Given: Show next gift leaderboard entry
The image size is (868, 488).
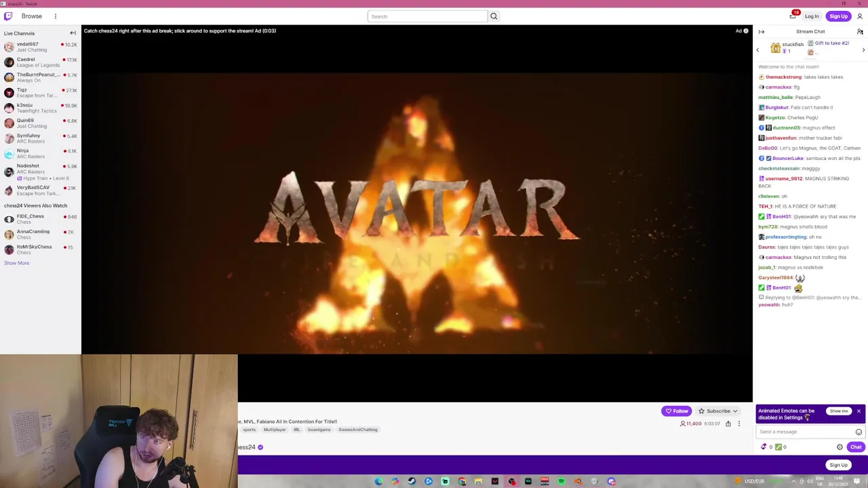Looking at the screenshot, I should coord(863,49).
